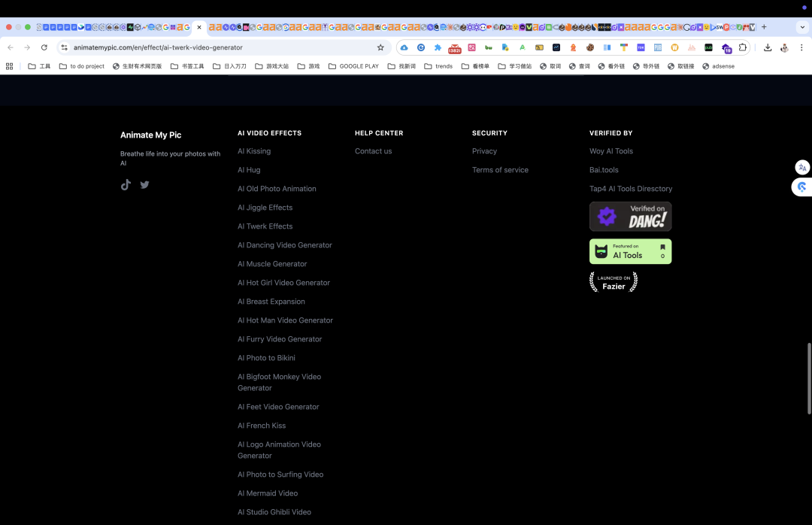The width and height of the screenshot is (812, 525).
Task: Click the green bw extension icon
Action: coord(489,47)
